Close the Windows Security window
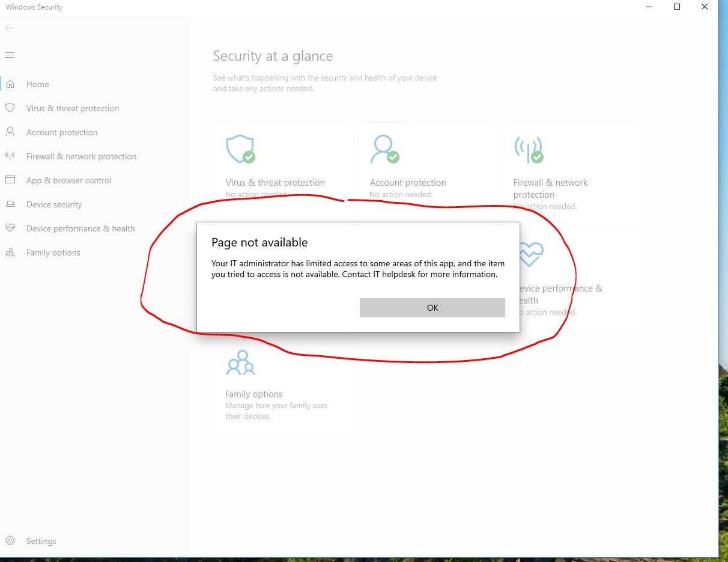This screenshot has width=728, height=562. pyautogui.click(x=705, y=7)
